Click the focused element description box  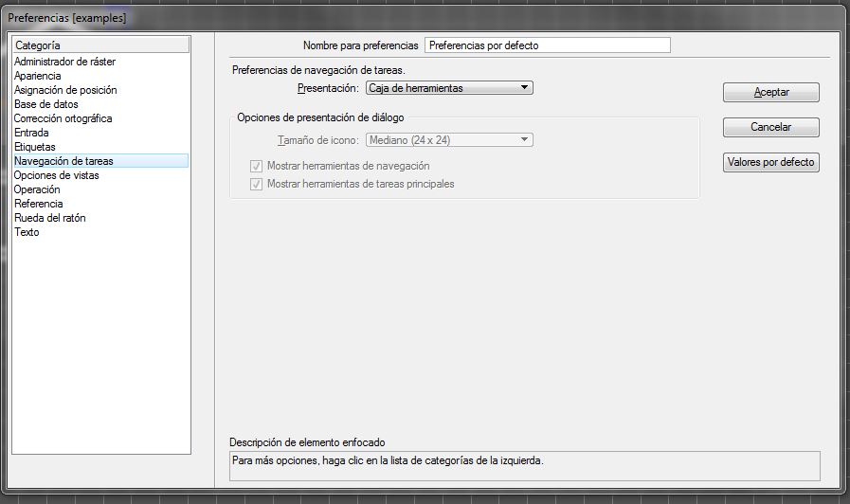525,466
